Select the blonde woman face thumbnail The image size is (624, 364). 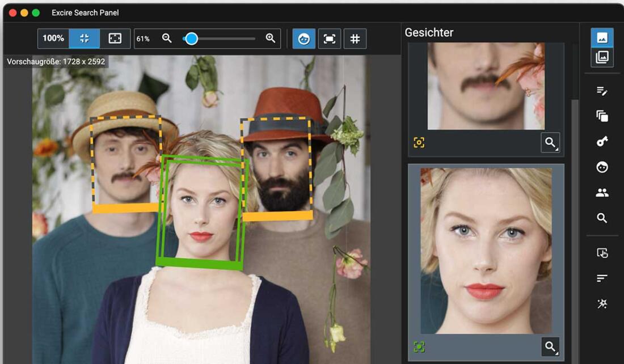pos(486,251)
